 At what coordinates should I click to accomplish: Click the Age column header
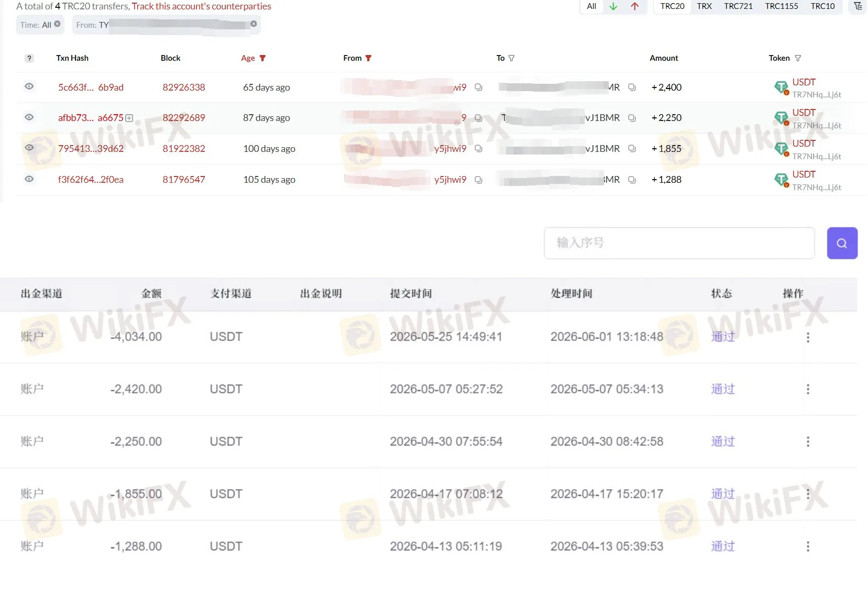point(248,58)
